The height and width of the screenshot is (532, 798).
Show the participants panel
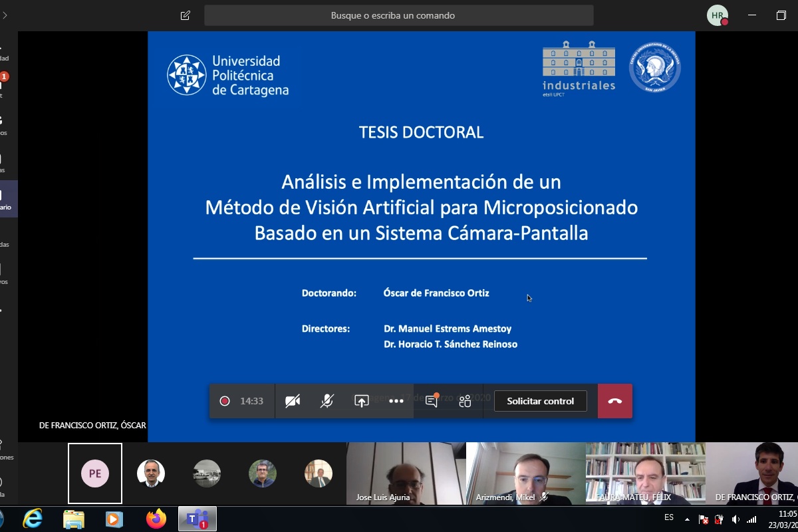(x=465, y=401)
